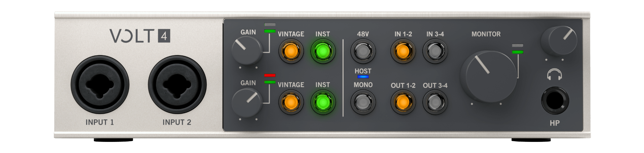Image resolution: width=644 pixels, height=153 pixels.
Task: Click the VOLT 4 logo
Action: point(140,36)
